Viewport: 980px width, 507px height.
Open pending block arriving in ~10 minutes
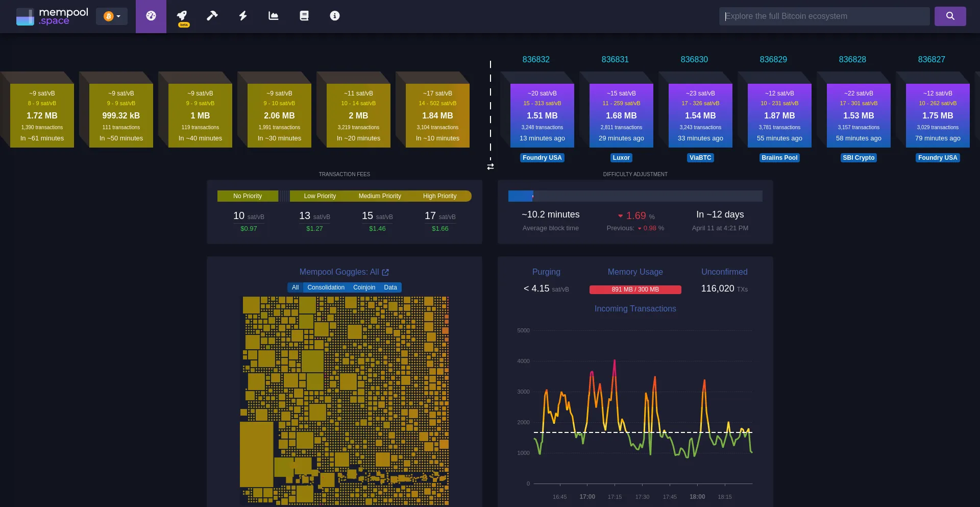tap(437, 115)
